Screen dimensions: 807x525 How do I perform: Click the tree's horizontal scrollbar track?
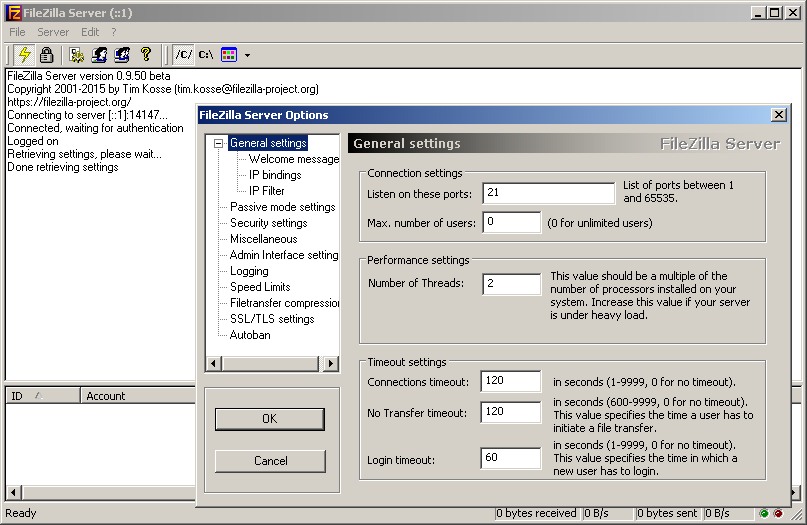pos(271,363)
